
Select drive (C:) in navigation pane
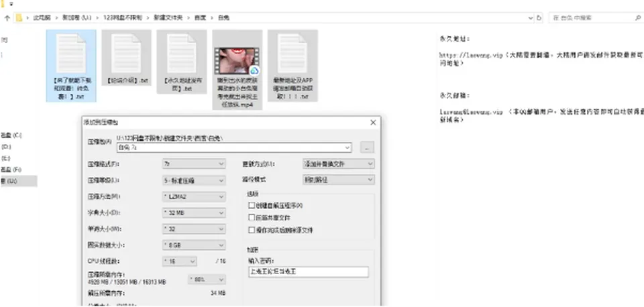coord(11,135)
